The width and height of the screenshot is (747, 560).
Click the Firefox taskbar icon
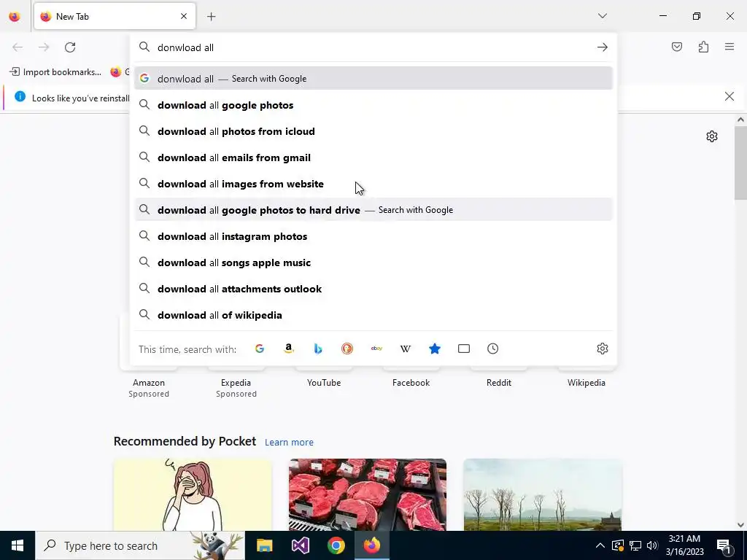pyautogui.click(x=371, y=545)
